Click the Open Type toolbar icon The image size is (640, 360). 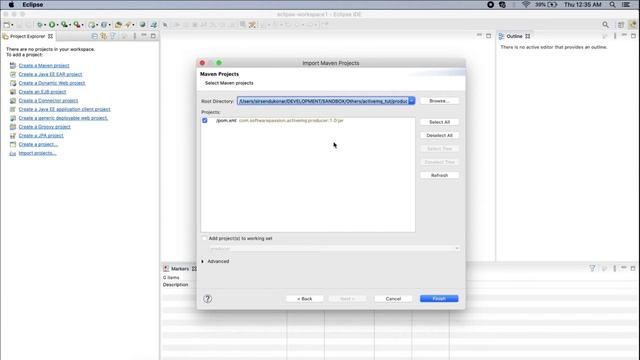[x=118, y=25]
